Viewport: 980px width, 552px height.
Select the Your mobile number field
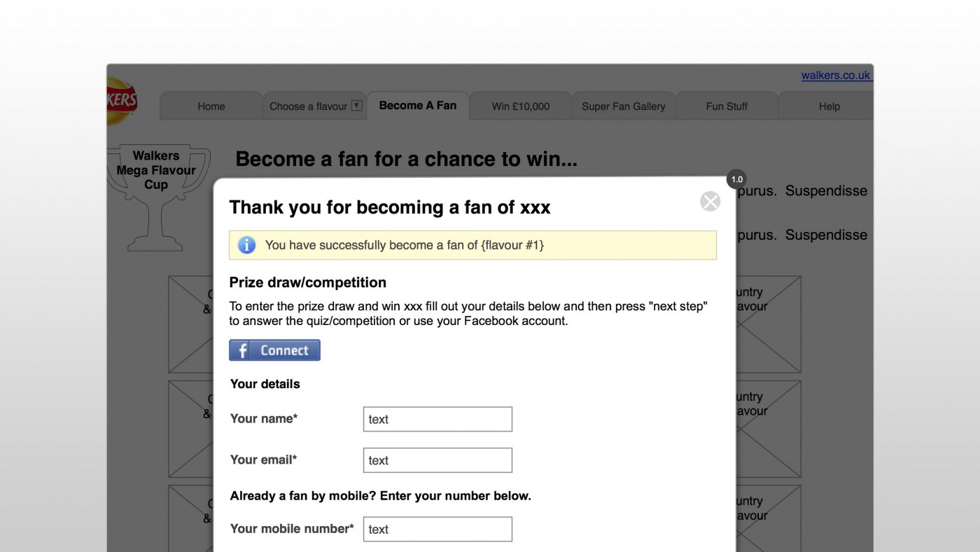[x=437, y=529]
